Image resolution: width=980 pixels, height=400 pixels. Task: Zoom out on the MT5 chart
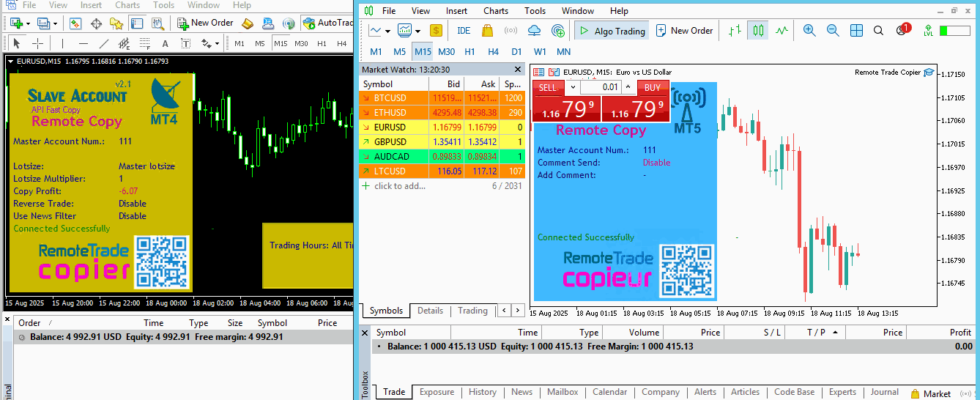(833, 31)
